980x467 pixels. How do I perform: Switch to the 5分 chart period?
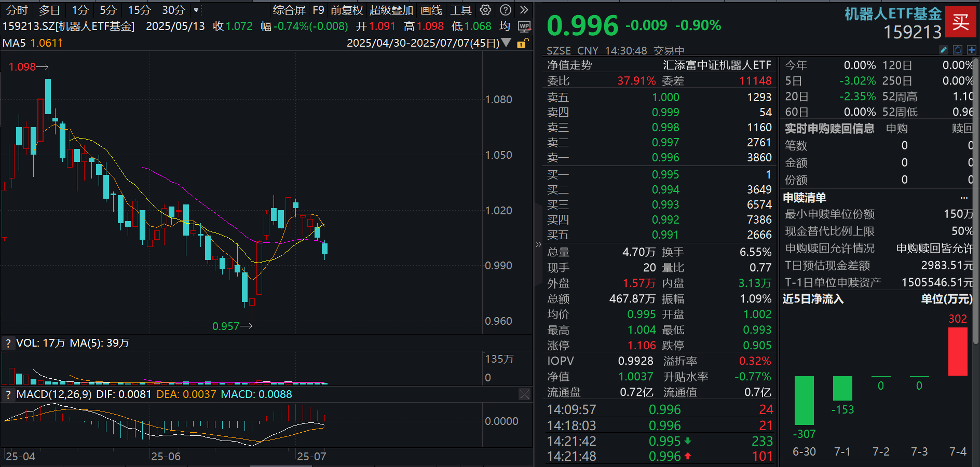click(108, 9)
